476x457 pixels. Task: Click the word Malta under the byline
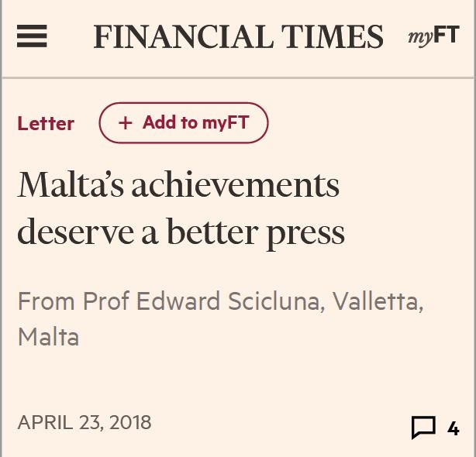pos(49,337)
